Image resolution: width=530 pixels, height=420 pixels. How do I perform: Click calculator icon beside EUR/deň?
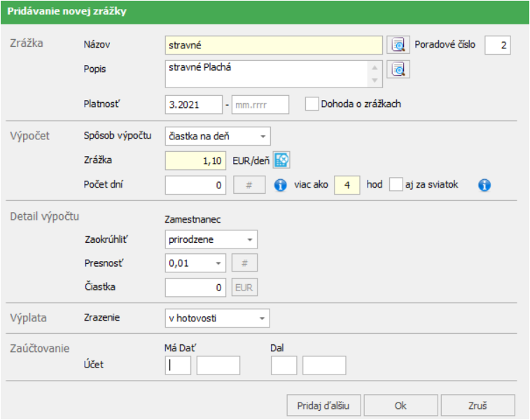(281, 160)
